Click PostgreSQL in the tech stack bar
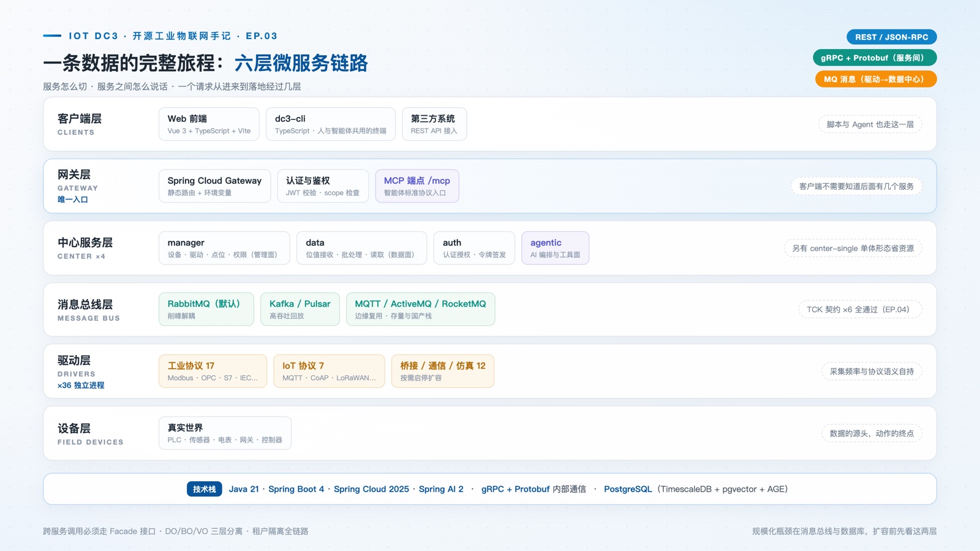Image resolution: width=980 pixels, height=551 pixels. [x=628, y=489]
